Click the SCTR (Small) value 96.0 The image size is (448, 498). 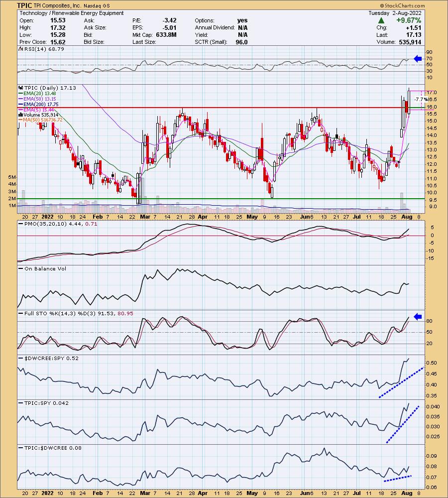point(241,42)
